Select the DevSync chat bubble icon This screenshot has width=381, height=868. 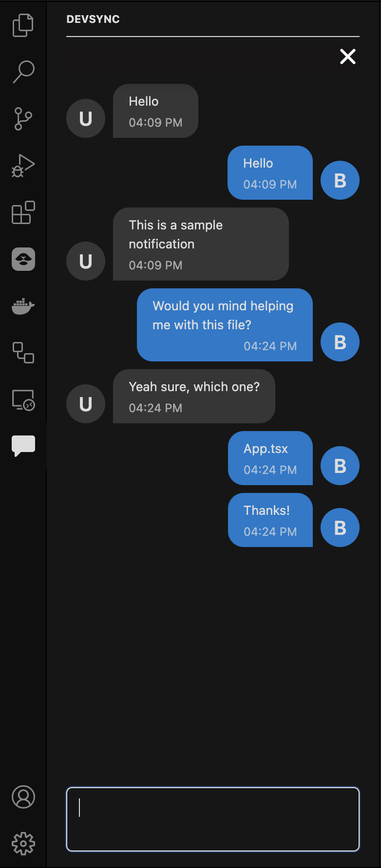23,446
